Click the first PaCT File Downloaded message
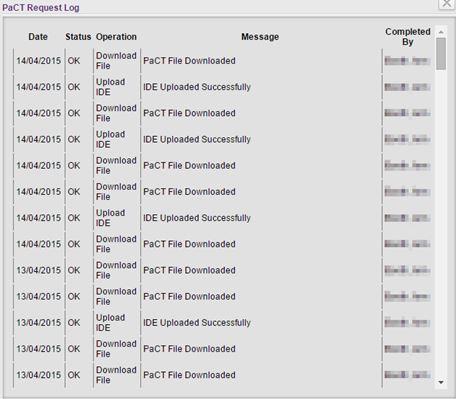Image resolution: width=456 pixels, height=399 pixels. pos(189,61)
